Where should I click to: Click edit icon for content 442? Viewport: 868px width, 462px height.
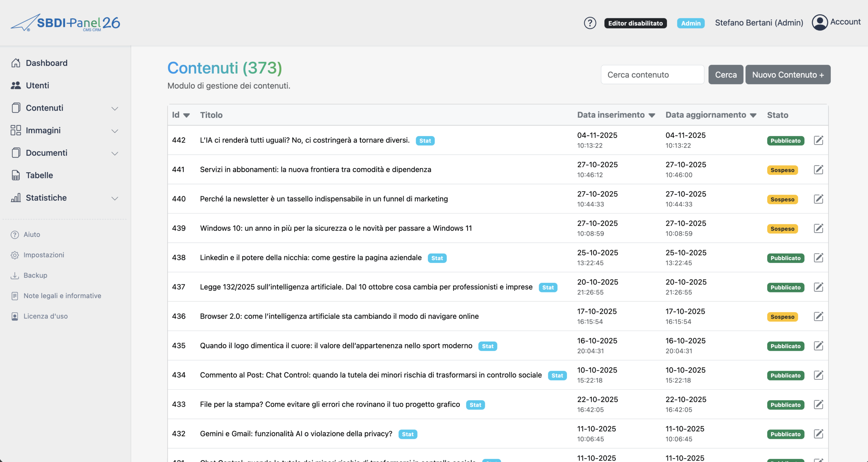pos(818,140)
